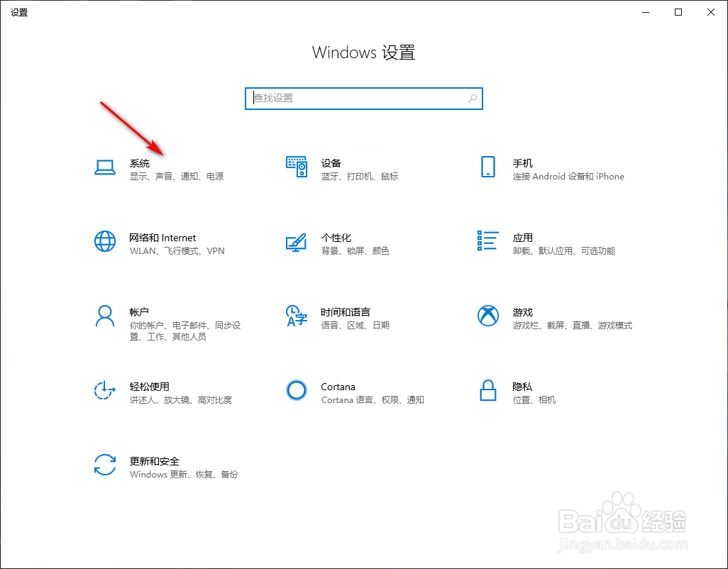This screenshot has width=728, height=569.
Task: Open the 应用 settings category
Action: (x=523, y=238)
